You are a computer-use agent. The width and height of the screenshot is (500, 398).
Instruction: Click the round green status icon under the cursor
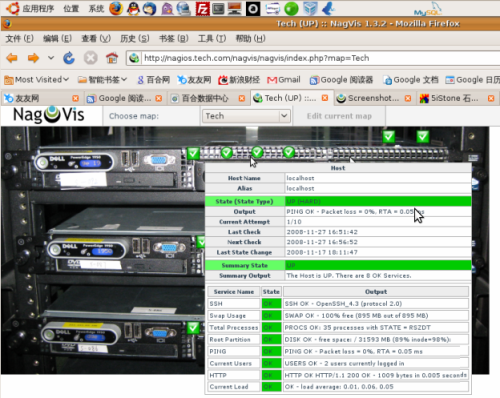[x=257, y=152]
